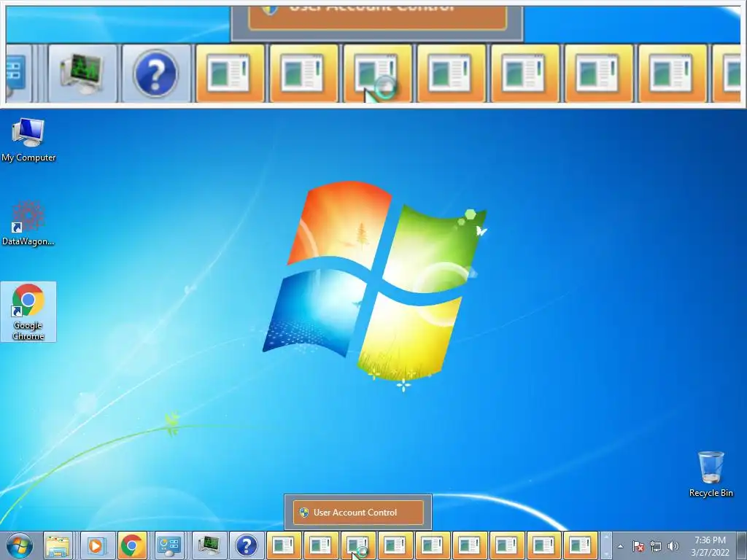
Task: Show hidden tray icons arrow
Action: coord(620,546)
